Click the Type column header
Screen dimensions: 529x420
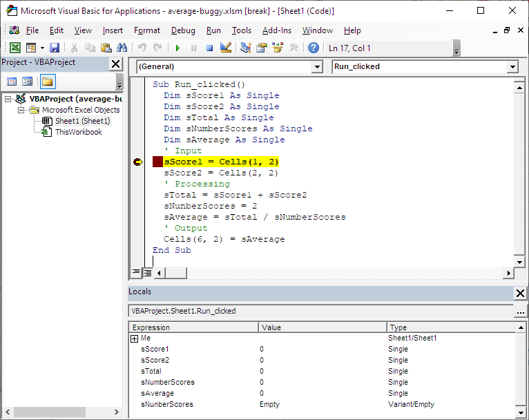451,327
